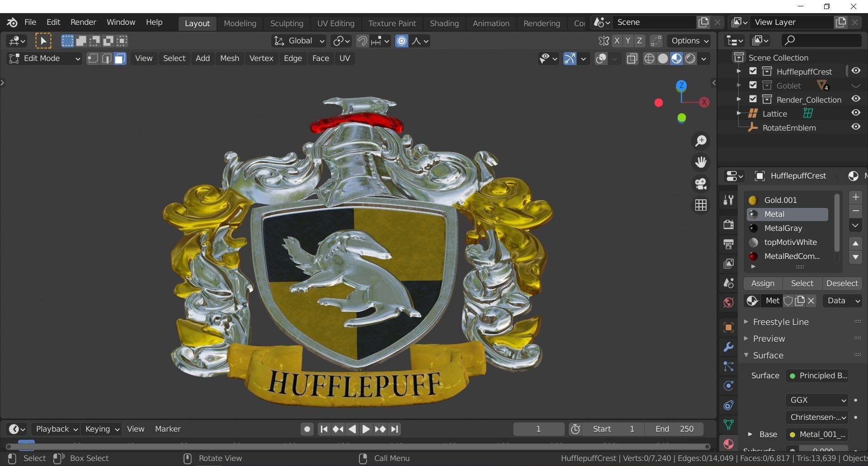Open the Render menu
The image size is (868, 466).
click(x=83, y=22)
